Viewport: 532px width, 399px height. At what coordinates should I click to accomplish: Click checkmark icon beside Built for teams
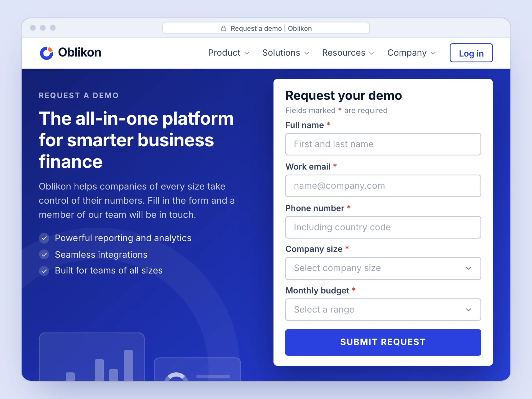(44, 271)
